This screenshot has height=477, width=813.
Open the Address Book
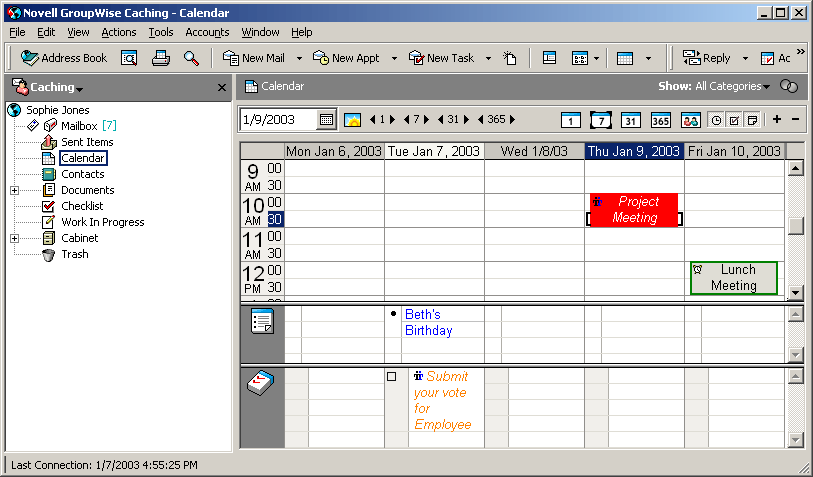click(64, 58)
